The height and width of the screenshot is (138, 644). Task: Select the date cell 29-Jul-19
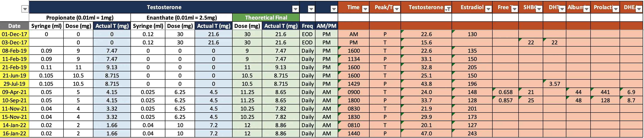[14, 84]
